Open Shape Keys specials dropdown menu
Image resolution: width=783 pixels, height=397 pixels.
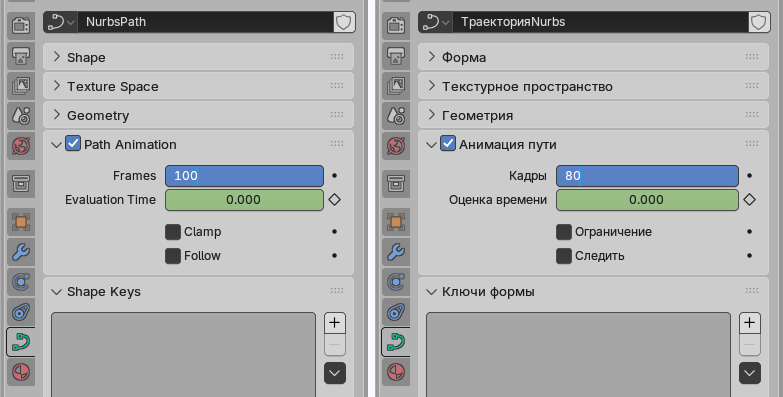pos(335,373)
